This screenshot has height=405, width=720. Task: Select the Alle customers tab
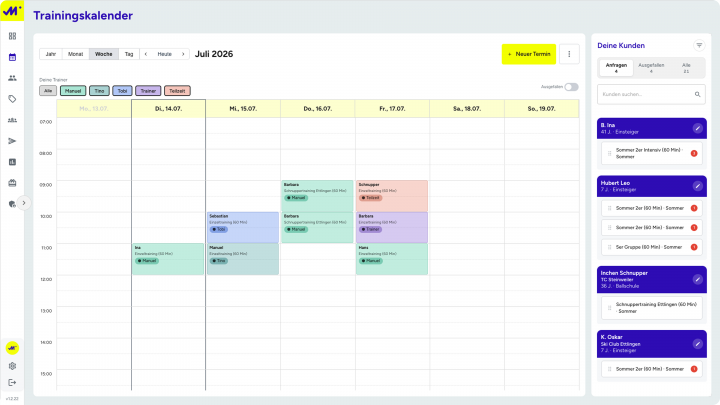[x=686, y=68]
